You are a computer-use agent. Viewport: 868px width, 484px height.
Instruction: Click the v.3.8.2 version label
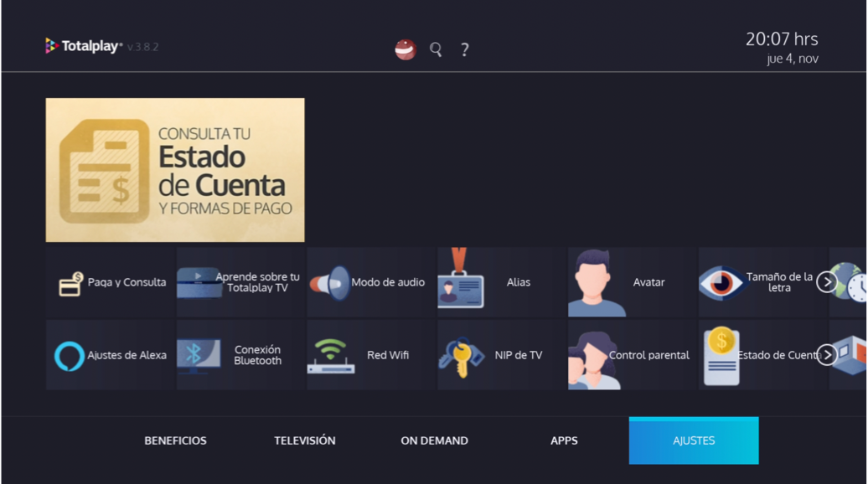tap(142, 47)
